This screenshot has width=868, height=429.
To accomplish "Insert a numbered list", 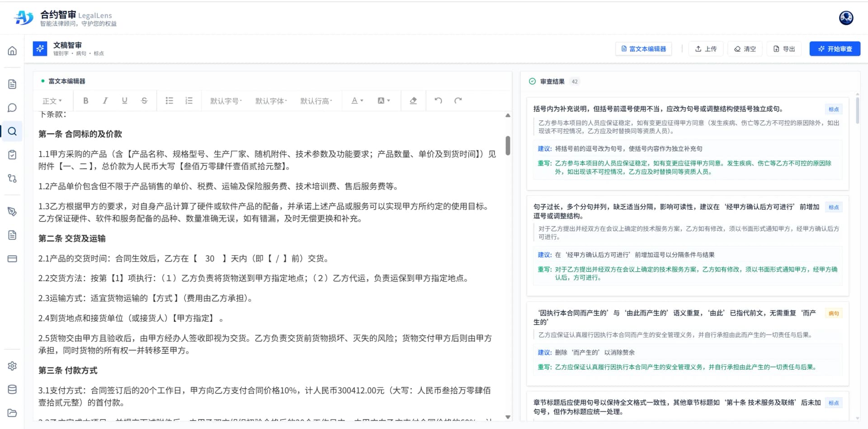I will tap(189, 101).
